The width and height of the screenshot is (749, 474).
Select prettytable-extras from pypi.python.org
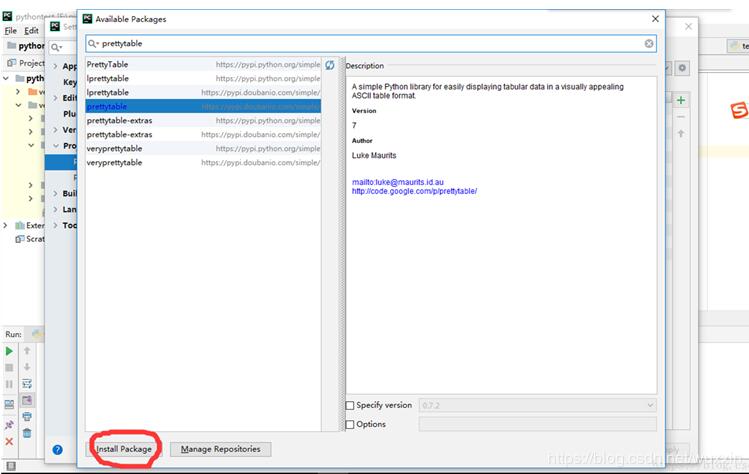coord(203,120)
